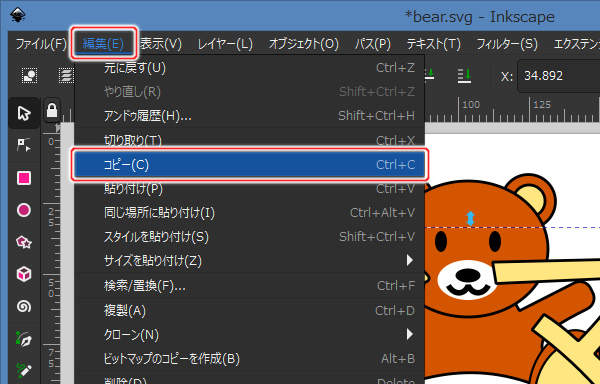Choose 元に戻す(U) undo entry
Screen dimensions: 600x384
[249, 68]
